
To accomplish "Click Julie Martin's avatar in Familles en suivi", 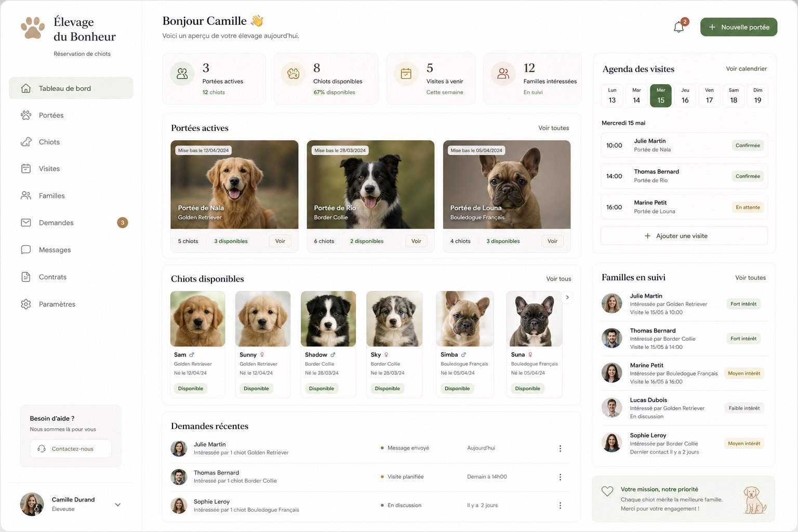I will [x=611, y=303].
